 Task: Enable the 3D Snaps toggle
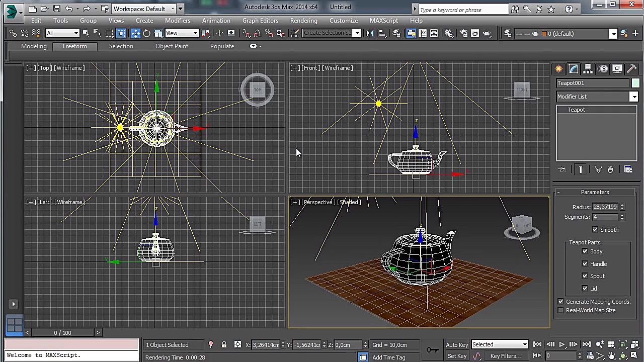(x=247, y=33)
